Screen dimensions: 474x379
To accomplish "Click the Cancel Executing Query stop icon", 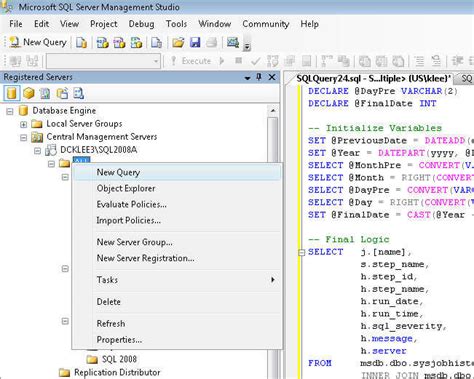I will point(238,61).
